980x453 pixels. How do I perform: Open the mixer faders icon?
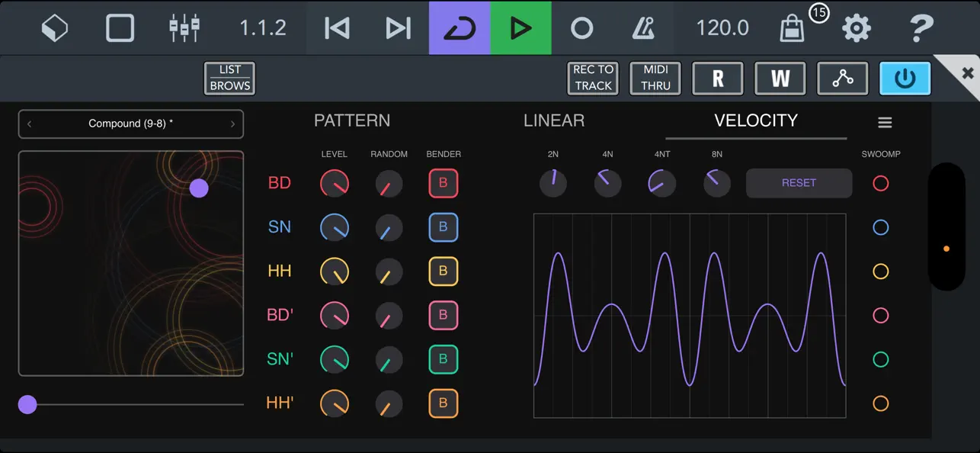click(184, 28)
